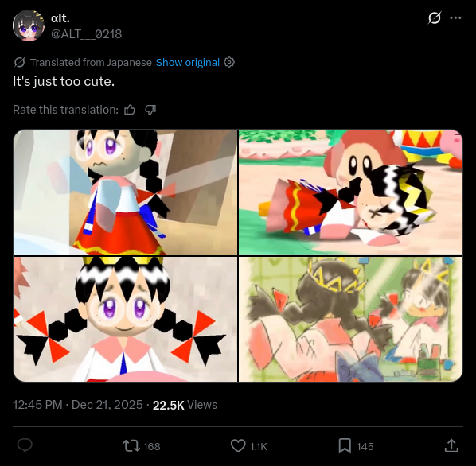The width and height of the screenshot is (476, 466).
Task: Open alt. profile avatar
Action: [29, 25]
